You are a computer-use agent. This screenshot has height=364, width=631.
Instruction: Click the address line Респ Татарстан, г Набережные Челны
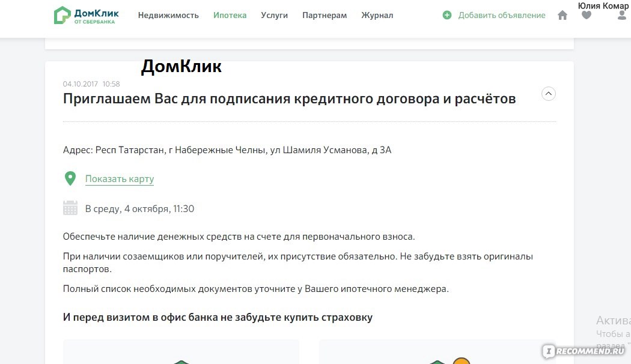click(227, 150)
